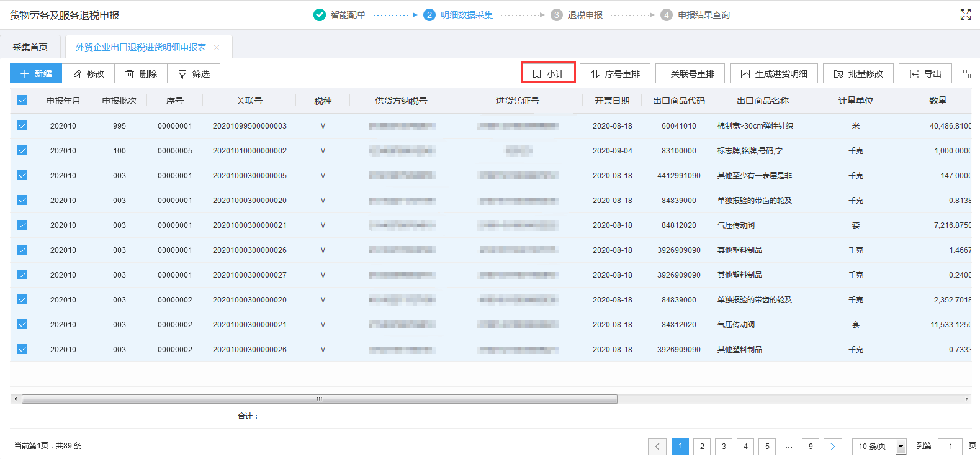Image resolution: width=980 pixels, height=459 pixels.
Task: Switch to the 采集首页 tab
Action: pos(30,47)
